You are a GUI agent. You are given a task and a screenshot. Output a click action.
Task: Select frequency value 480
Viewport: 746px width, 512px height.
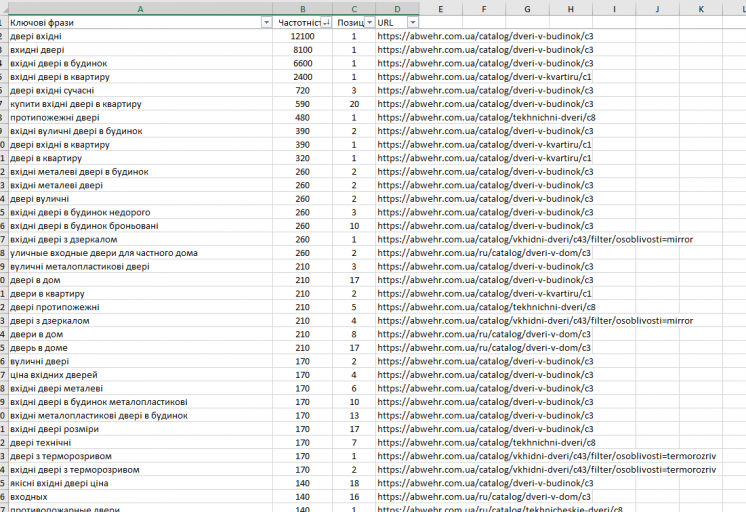pos(303,118)
